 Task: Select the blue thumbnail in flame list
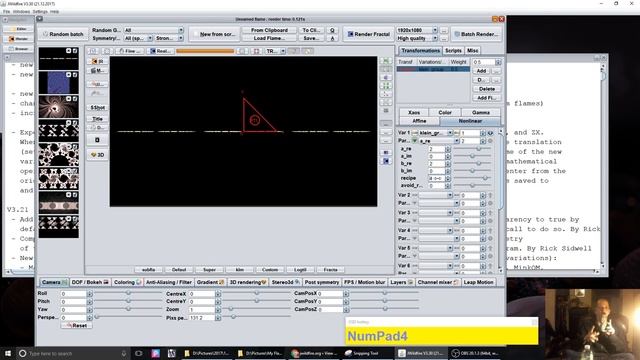coord(58,82)
